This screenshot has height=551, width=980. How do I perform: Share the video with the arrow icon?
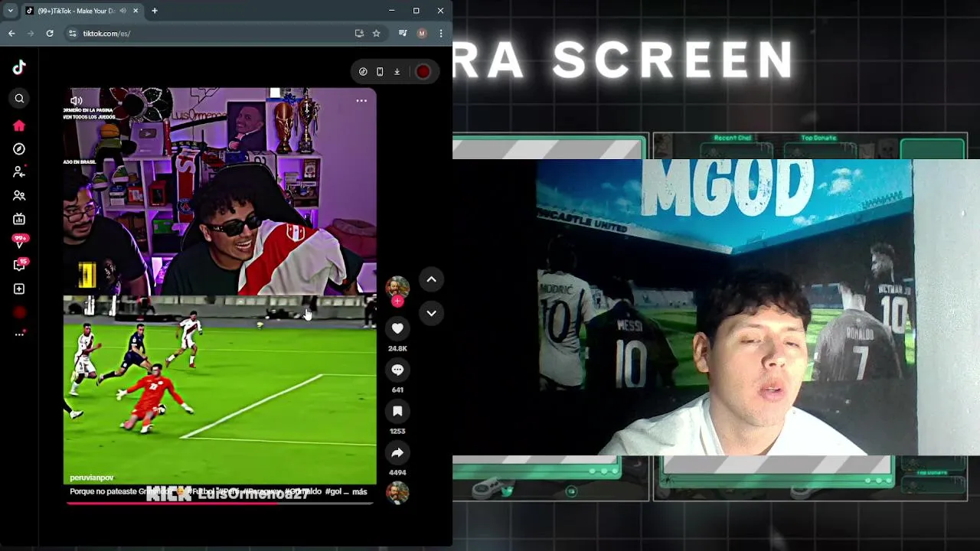point(397,452)
